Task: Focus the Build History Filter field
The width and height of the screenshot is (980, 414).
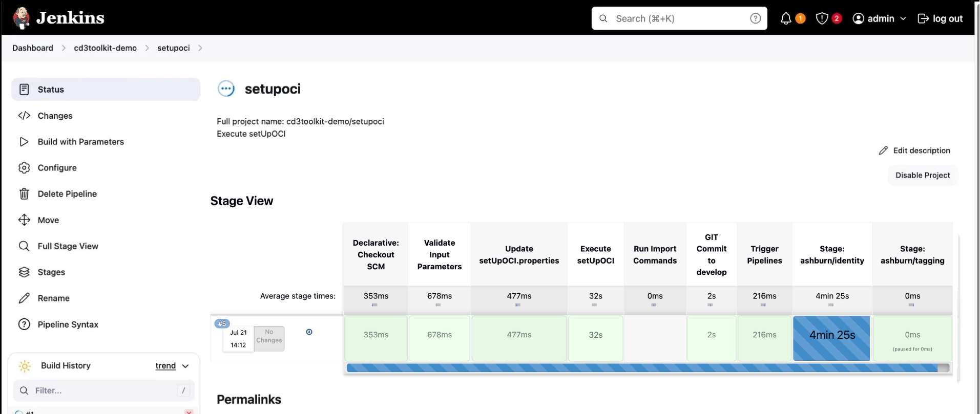Action: click(104, 391)
